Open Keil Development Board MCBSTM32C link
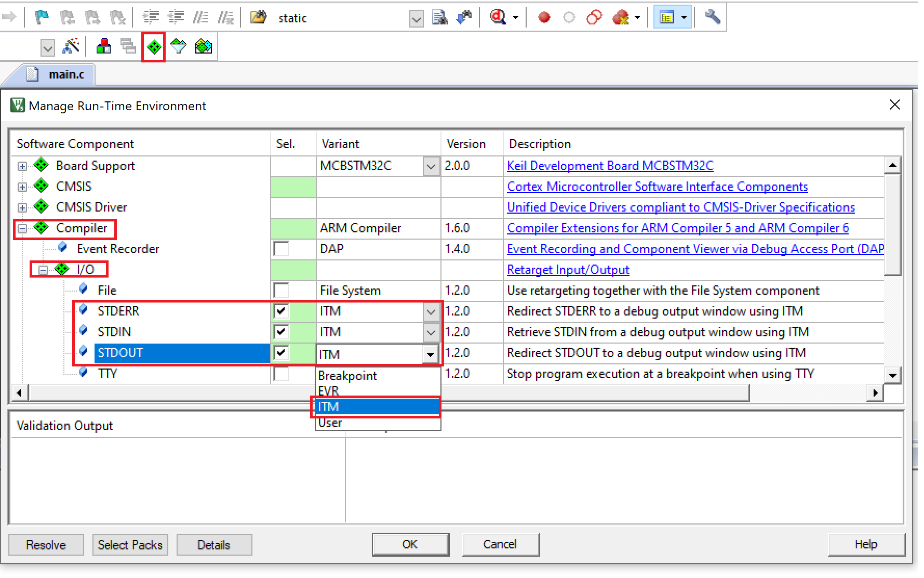 point(610,166)
